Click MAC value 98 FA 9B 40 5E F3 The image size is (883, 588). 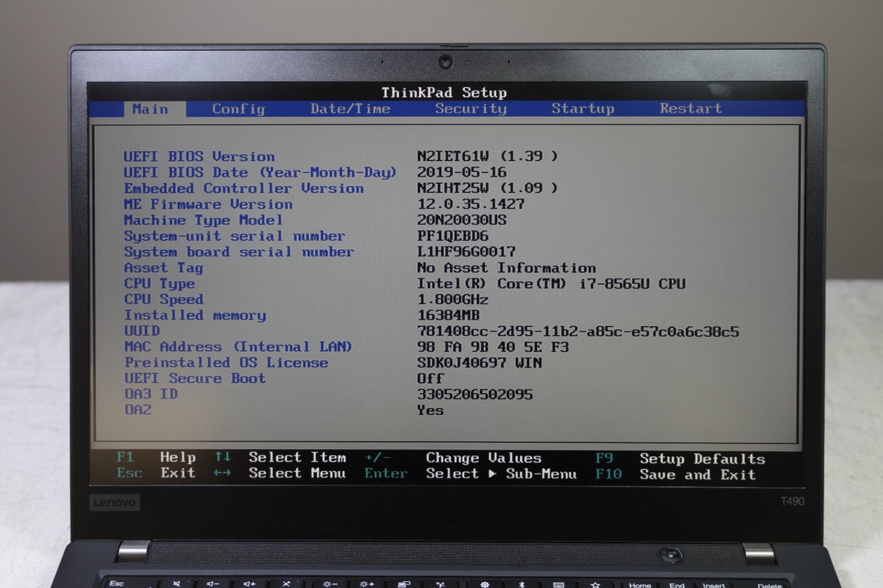coord(493,348)
